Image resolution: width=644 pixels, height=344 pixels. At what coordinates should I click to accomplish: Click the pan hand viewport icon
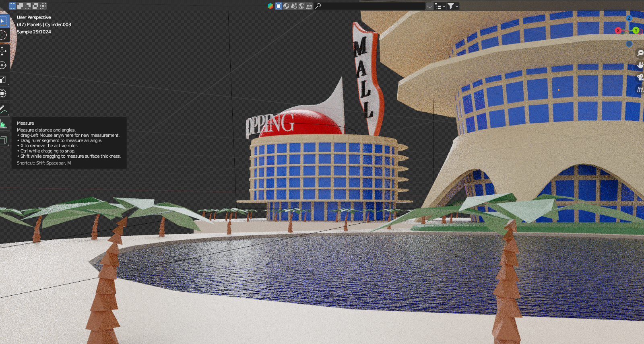point(640,65)
